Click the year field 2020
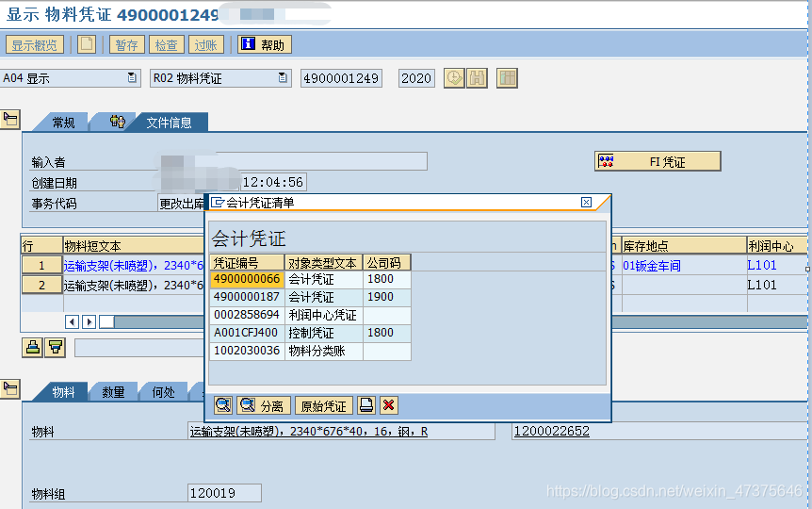The height and width of the screenshot is (509, 812). coord(416,78)
